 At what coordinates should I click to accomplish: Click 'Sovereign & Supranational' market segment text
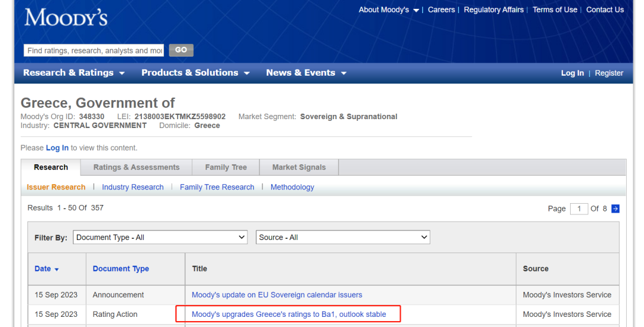click(349, 117)
